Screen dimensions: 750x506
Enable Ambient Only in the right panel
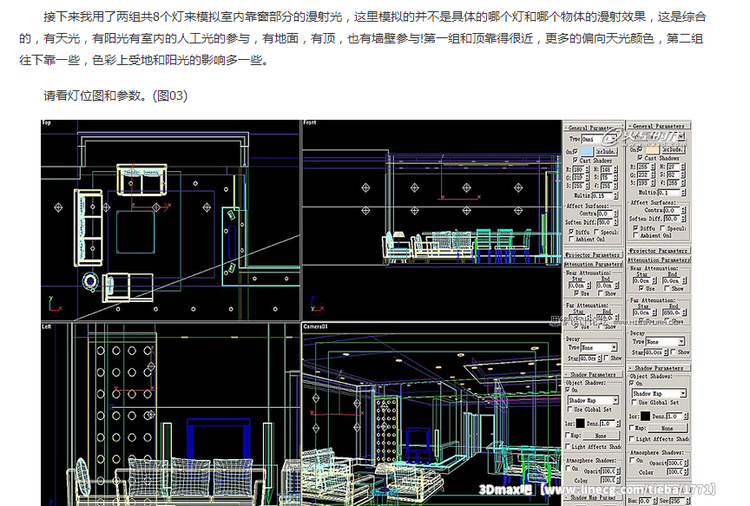coord(636,235)
